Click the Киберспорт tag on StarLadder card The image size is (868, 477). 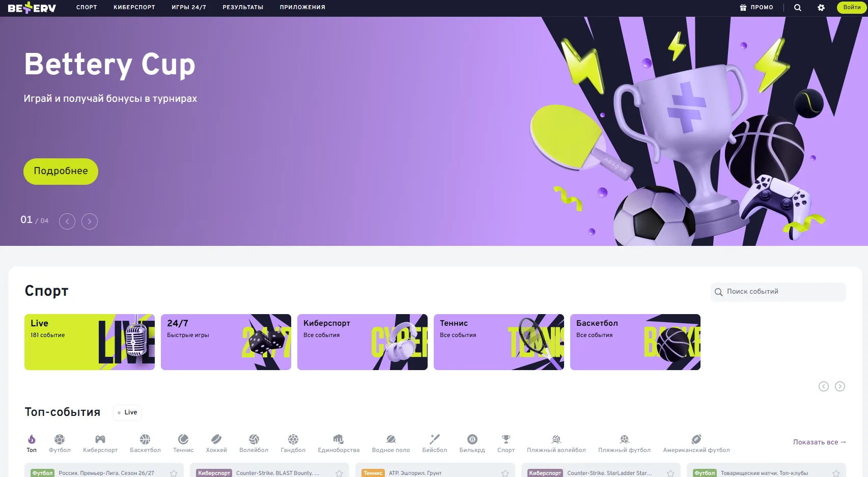coord(545,473)
